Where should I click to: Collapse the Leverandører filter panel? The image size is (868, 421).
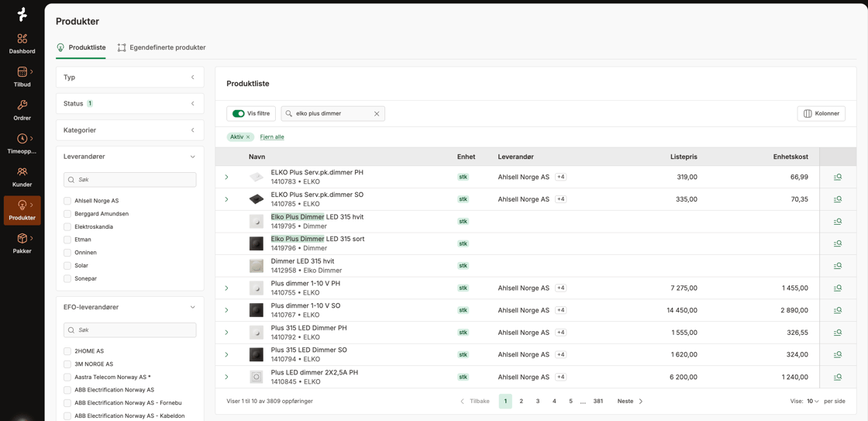[x=193, y=157]
